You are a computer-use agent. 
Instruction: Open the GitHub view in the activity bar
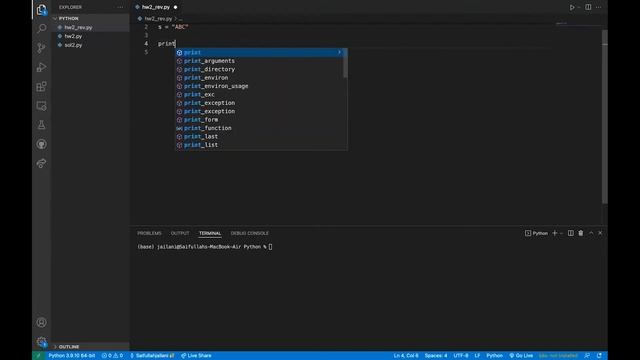coord(42,144)
